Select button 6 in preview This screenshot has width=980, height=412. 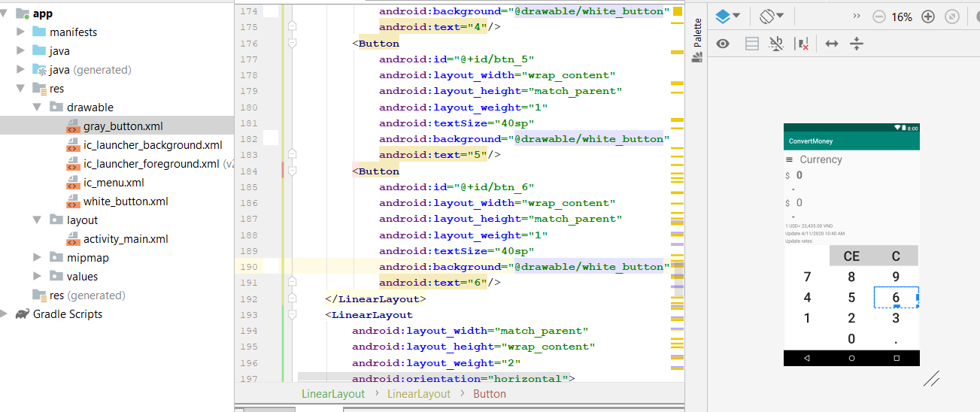pos(896,298)
